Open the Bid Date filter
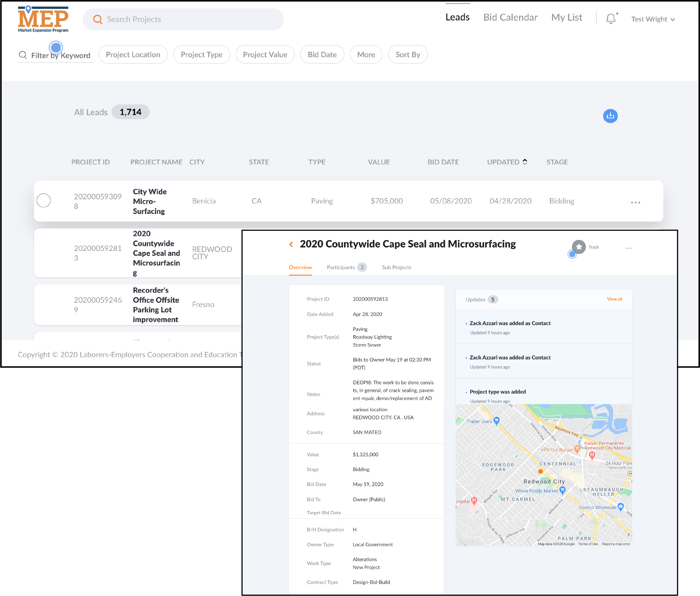The image size is (700, 596). point(322,54)
